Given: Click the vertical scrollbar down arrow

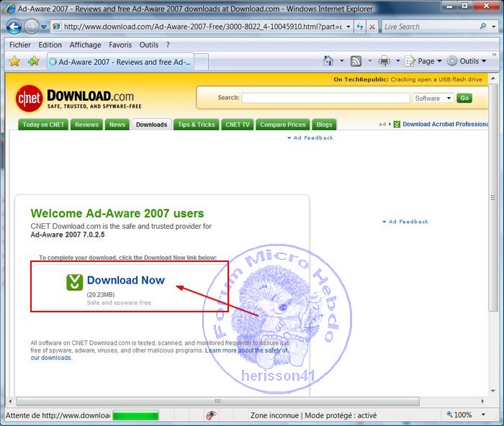Looking at the screenshot, I should pos(493,391).
